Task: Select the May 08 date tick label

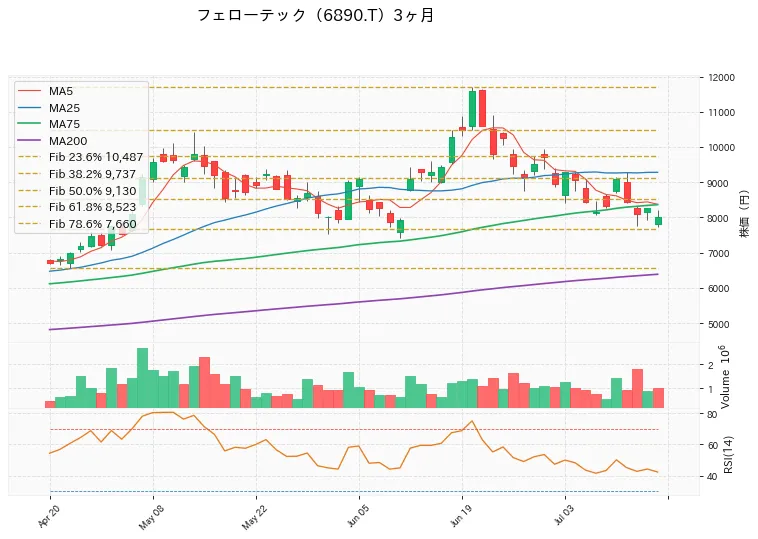Action: (x=150, y=517)
